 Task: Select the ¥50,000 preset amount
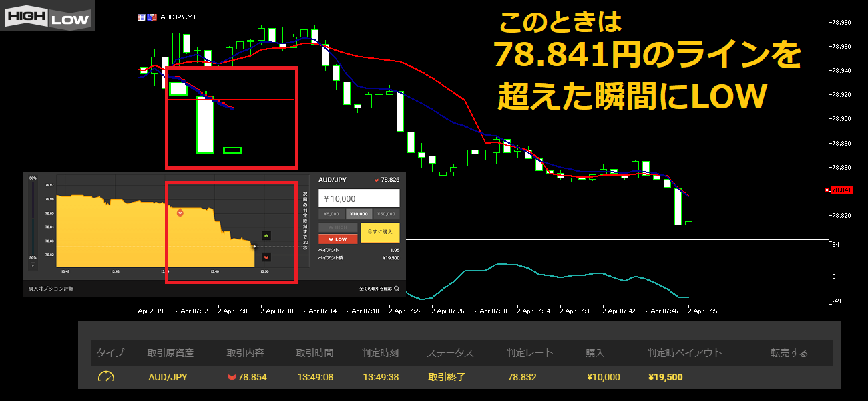pyautogui.click(x=387, y=214)
